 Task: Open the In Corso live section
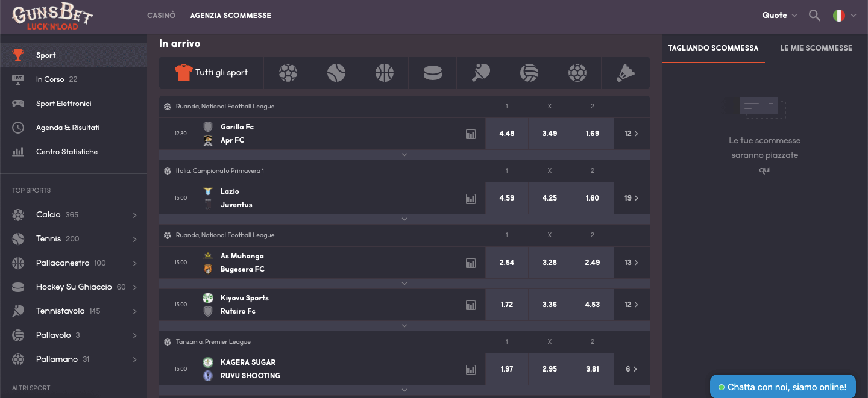pos(50,79)
